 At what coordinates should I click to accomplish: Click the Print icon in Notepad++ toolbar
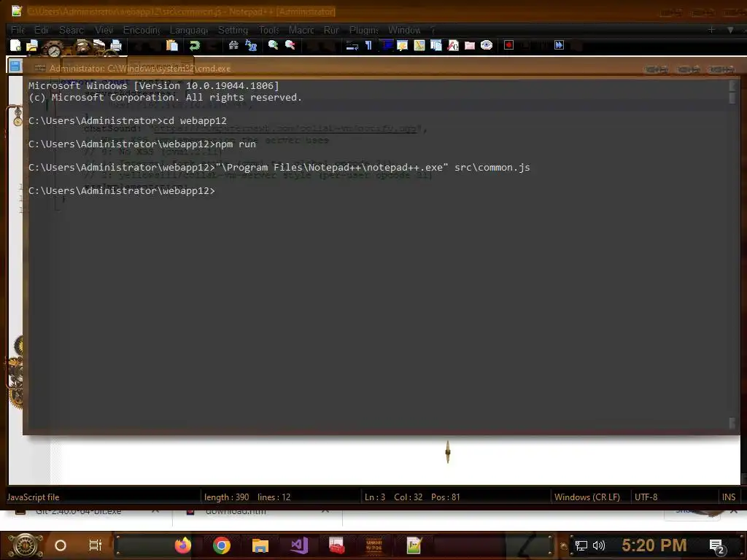pyautogui.click(x=116, y=45)
